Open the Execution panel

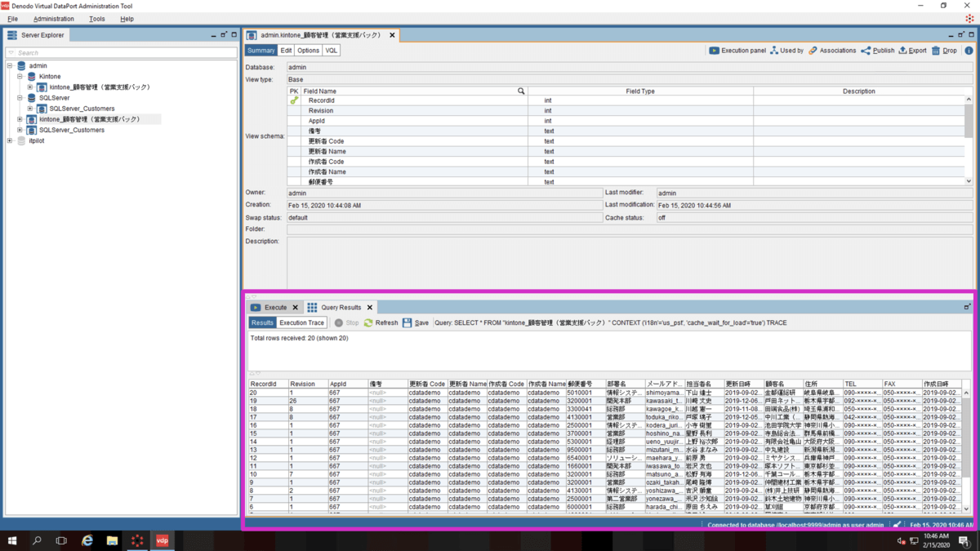point(737,51)
